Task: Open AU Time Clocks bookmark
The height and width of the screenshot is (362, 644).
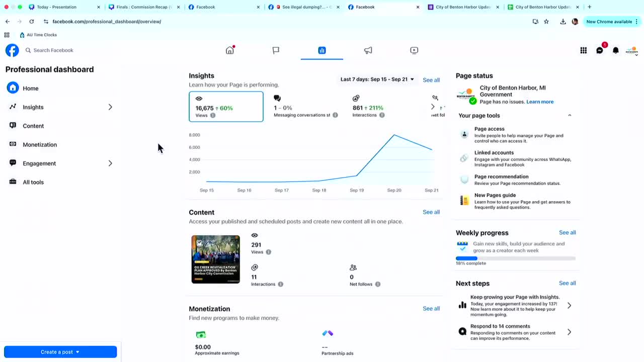Action: tap(38, 35)
